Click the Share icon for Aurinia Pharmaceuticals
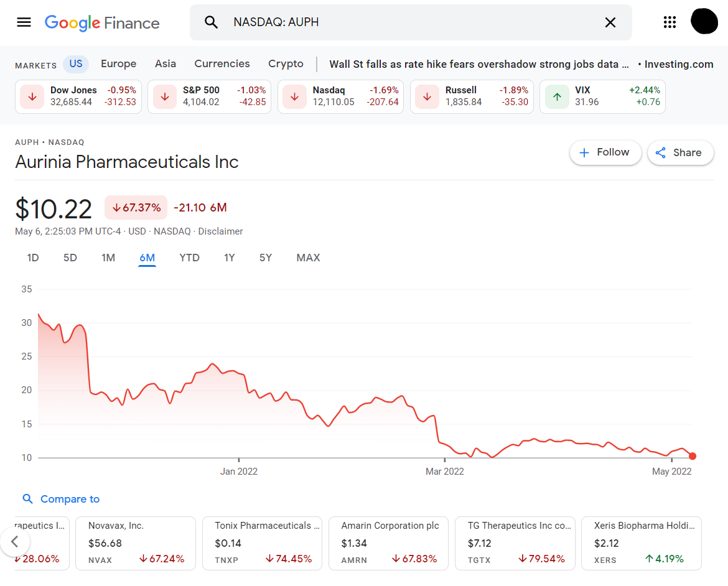728x586 pixels. 660,152
